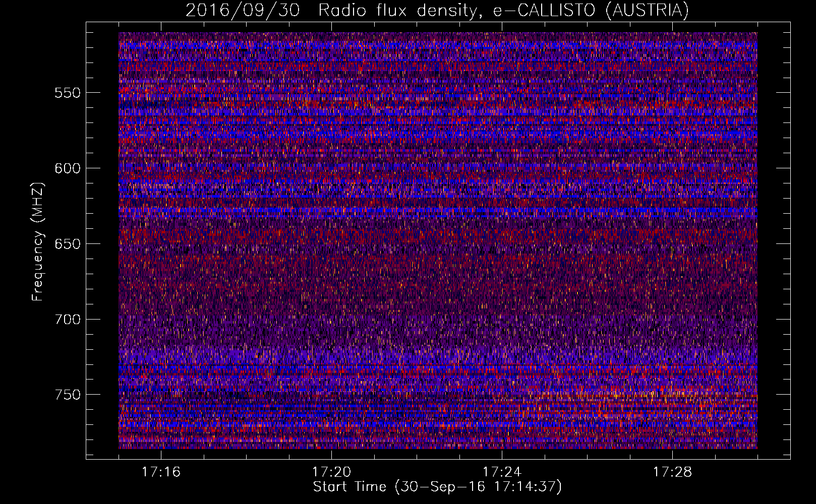Click the 550 frequency tick label

pyautogui.click(x=68, y=93)
